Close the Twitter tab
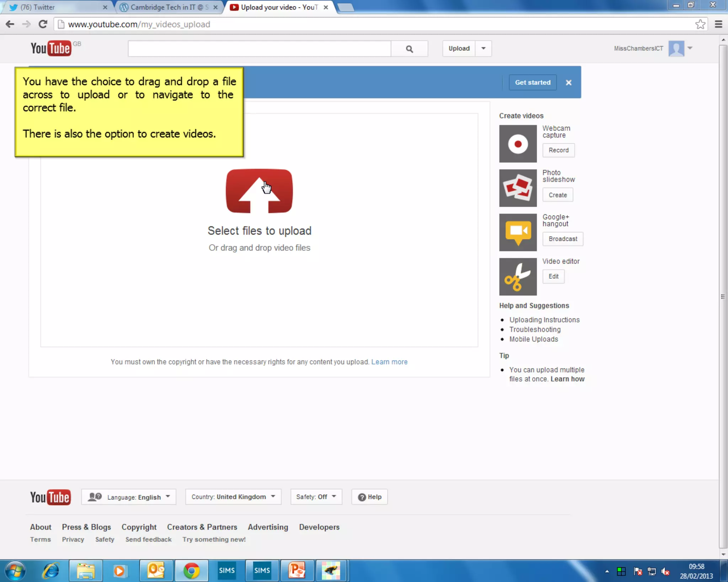Viewport: 728px width, 582px height. pyautogui.click(x=105, y=7)
